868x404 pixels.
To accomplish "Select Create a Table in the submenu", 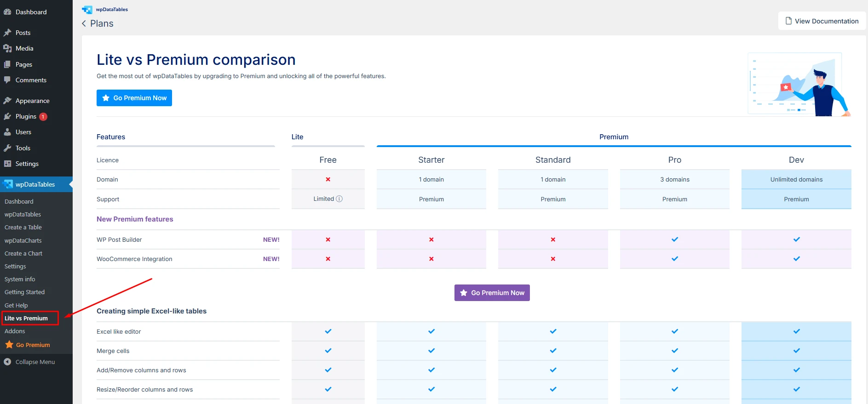I will tap(23, 227).
